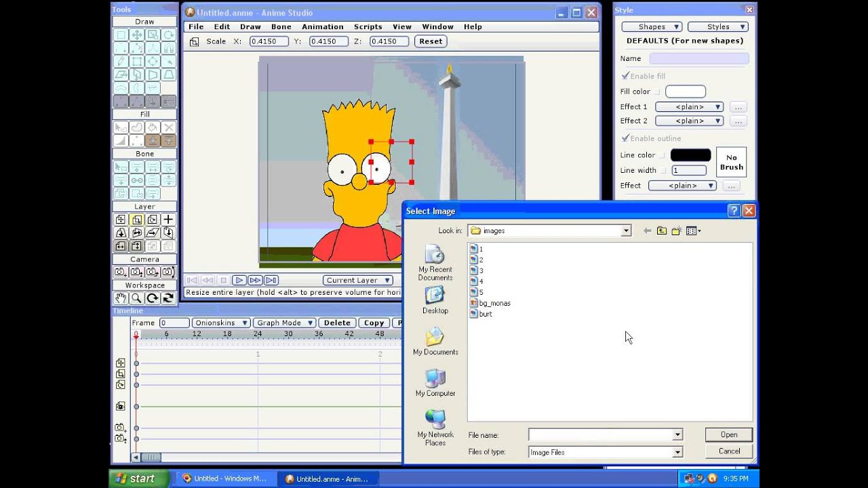The height and width of the screenshot is (488, 868).
Task: Create new folder in Select Image dialog
Action: 676,231
